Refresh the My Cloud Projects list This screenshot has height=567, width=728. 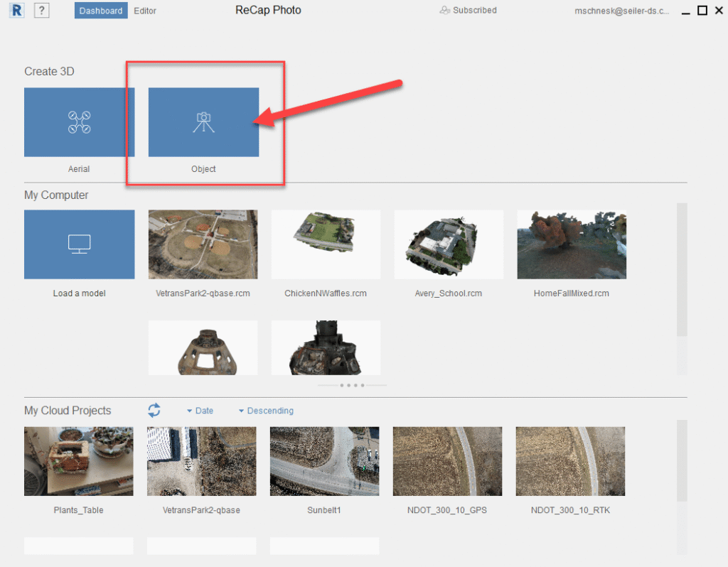coord(154,410)
